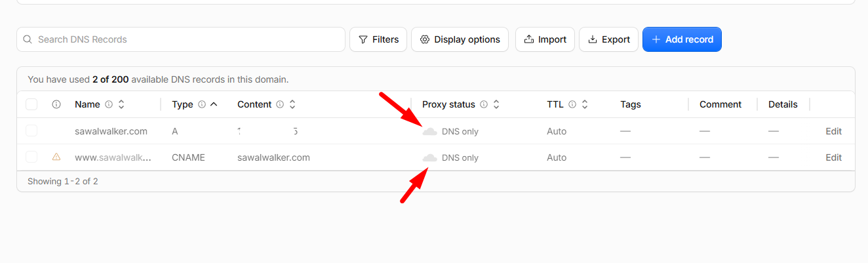868x263 pixels.
Task: Click the warning triangle icon beside www.sawalwalker
Action: tap(56, 157)
